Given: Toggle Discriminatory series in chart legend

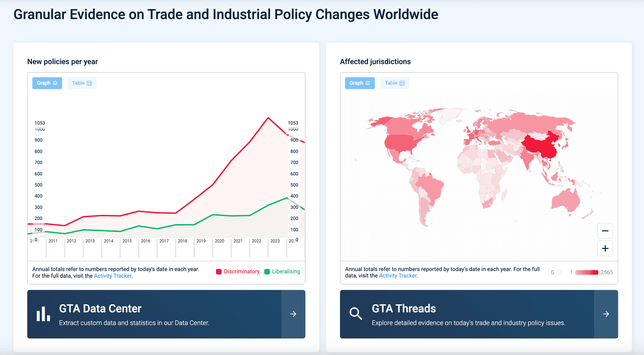Looking at the screenshot, I should click(x=238, y=271).
